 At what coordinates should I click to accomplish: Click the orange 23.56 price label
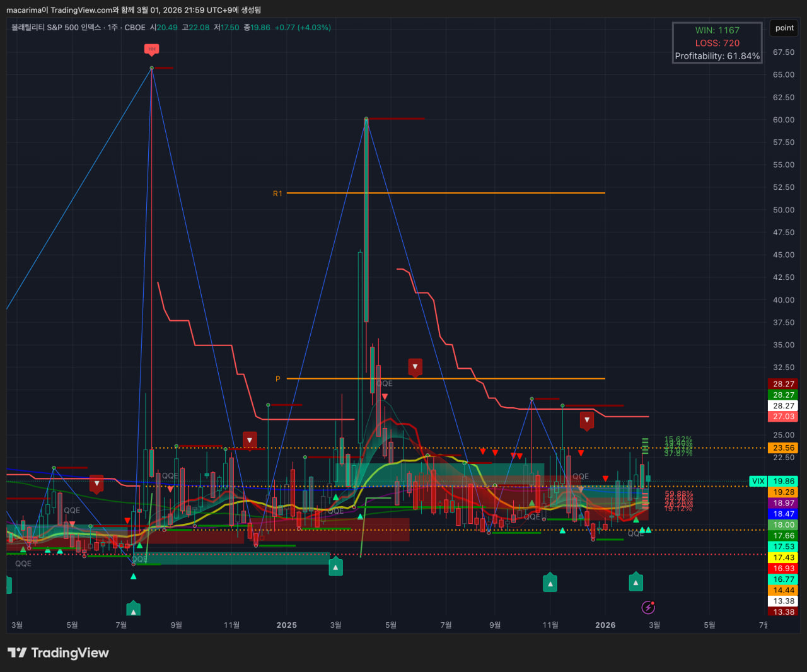(x=784, y=448)
